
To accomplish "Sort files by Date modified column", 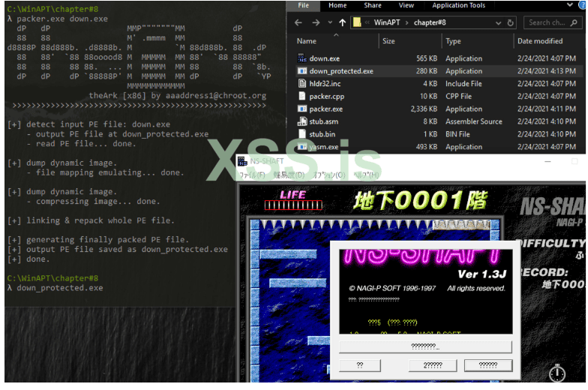I will point(540,41).
